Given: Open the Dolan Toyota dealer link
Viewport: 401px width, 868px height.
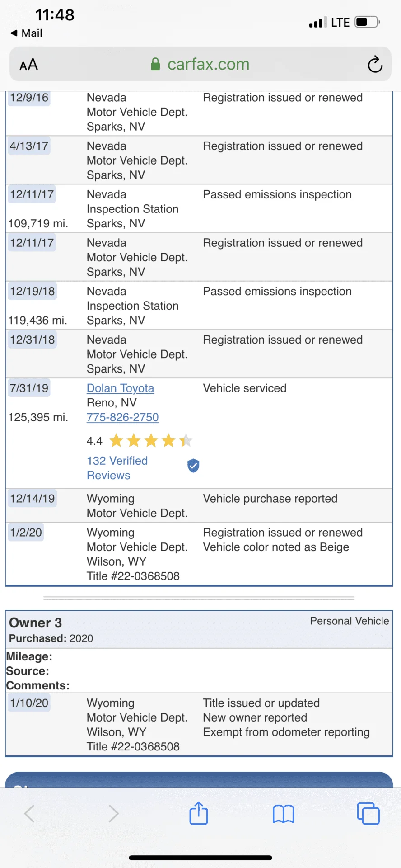Looking at the screenshot, I should [120, 388].
